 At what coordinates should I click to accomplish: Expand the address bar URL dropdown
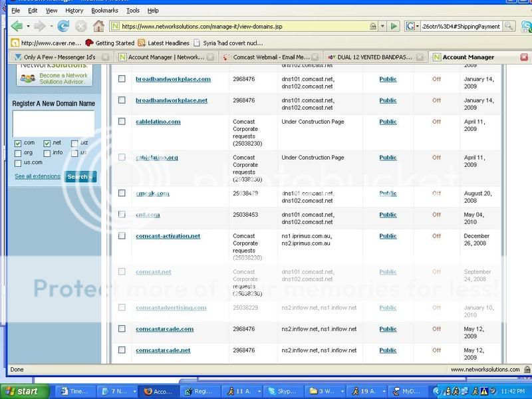(x=383, y=26)
